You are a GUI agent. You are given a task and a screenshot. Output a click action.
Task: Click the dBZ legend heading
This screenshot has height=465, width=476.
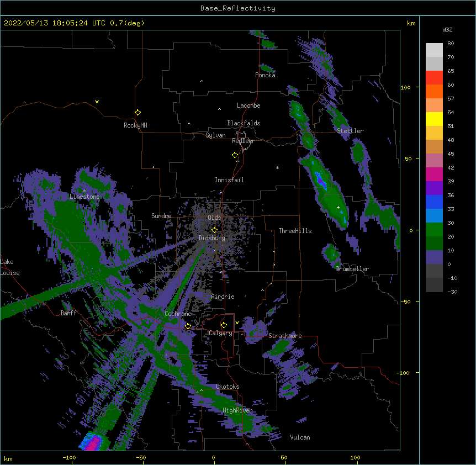coord(447,29)
